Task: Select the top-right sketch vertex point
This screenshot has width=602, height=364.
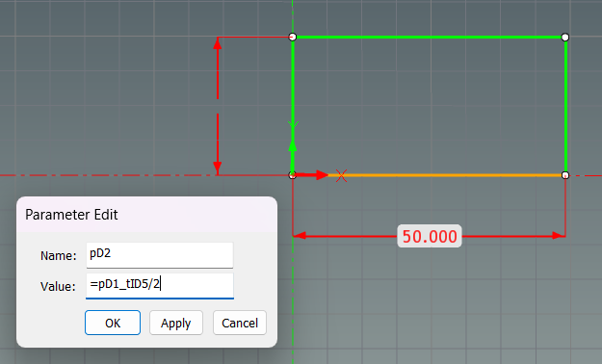Action: pos(565,37)
